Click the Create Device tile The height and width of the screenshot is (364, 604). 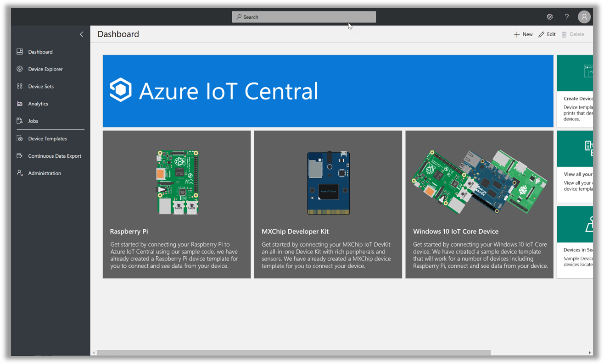click(575, 91)
